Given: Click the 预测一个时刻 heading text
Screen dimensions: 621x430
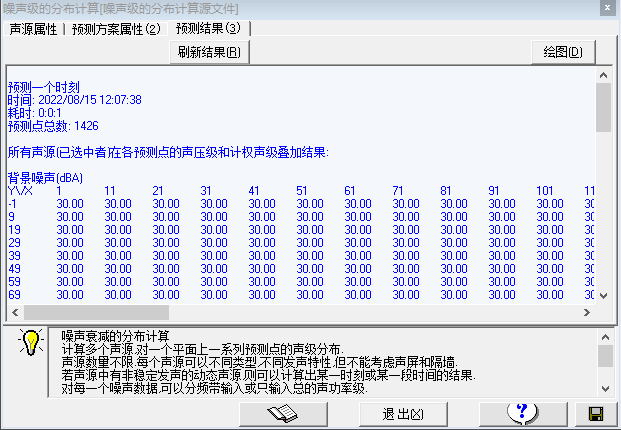Looking at the screenshot, I should tap(44, 87).
